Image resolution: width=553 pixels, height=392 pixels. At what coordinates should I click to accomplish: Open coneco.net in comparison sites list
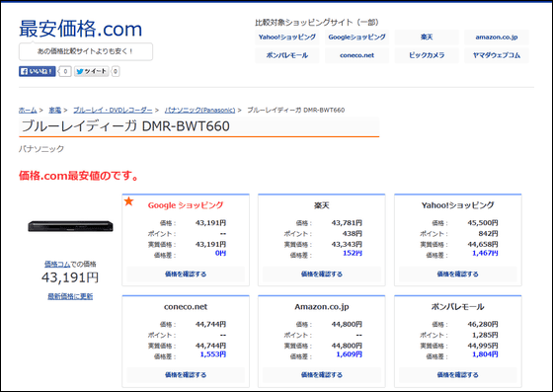[356, 55]
